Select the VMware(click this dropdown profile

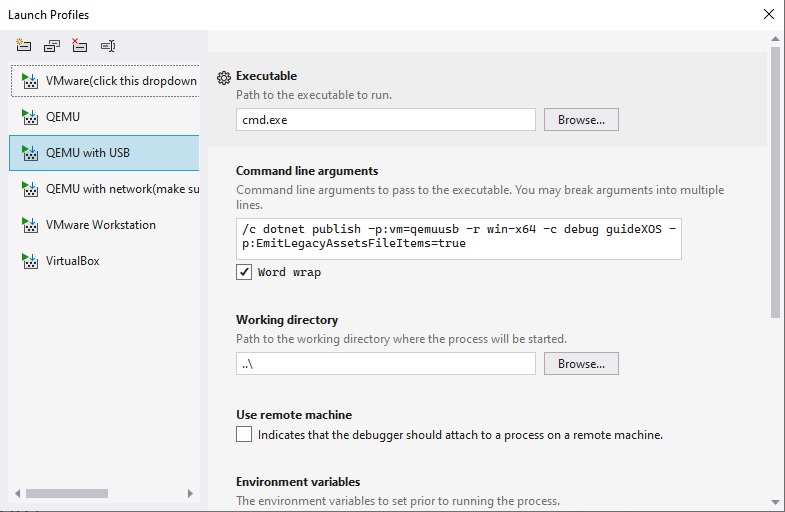[120, 81]
